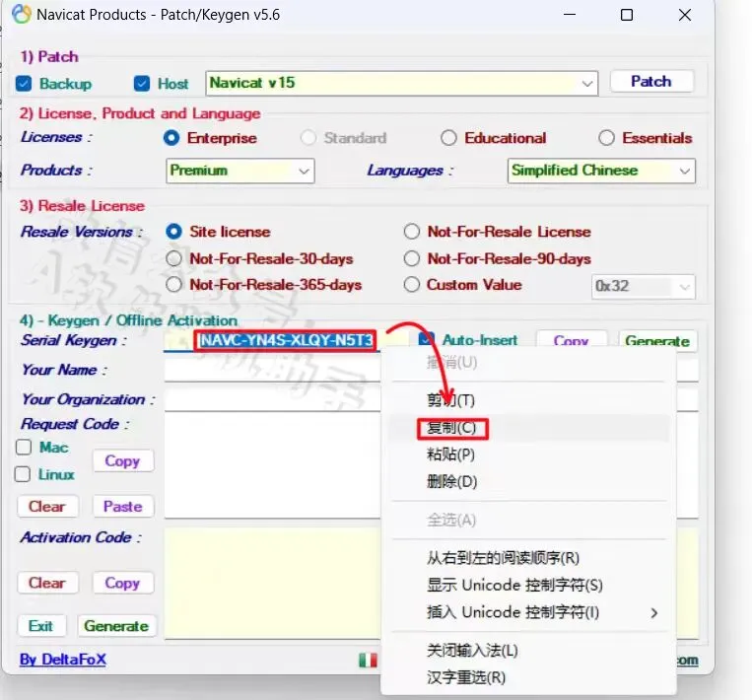This screenshot has height=700, width=752.
Task: Select Not-For-Resale-30-days radio button
Action: click(173, 258)
